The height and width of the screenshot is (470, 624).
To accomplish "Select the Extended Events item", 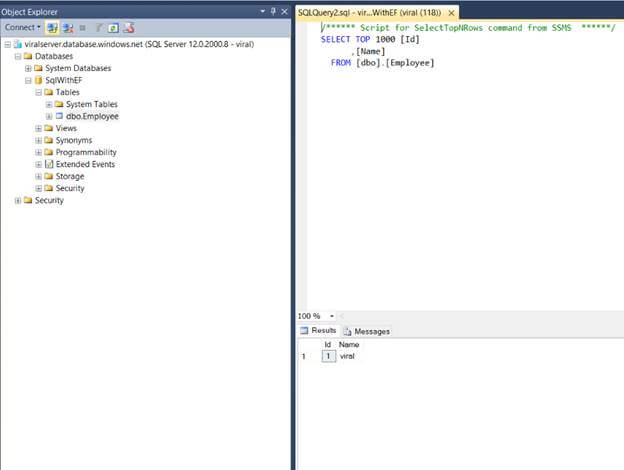I will 85,164.
